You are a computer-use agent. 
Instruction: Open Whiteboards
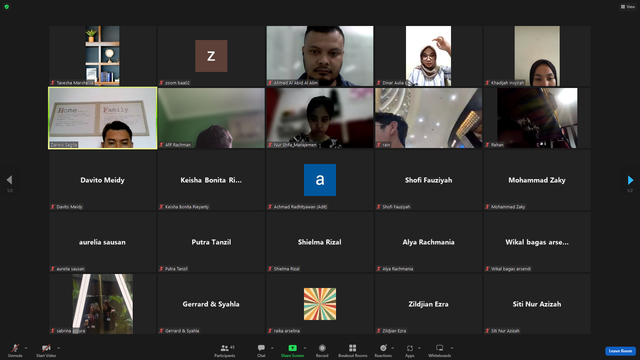[x=440, y=350]
